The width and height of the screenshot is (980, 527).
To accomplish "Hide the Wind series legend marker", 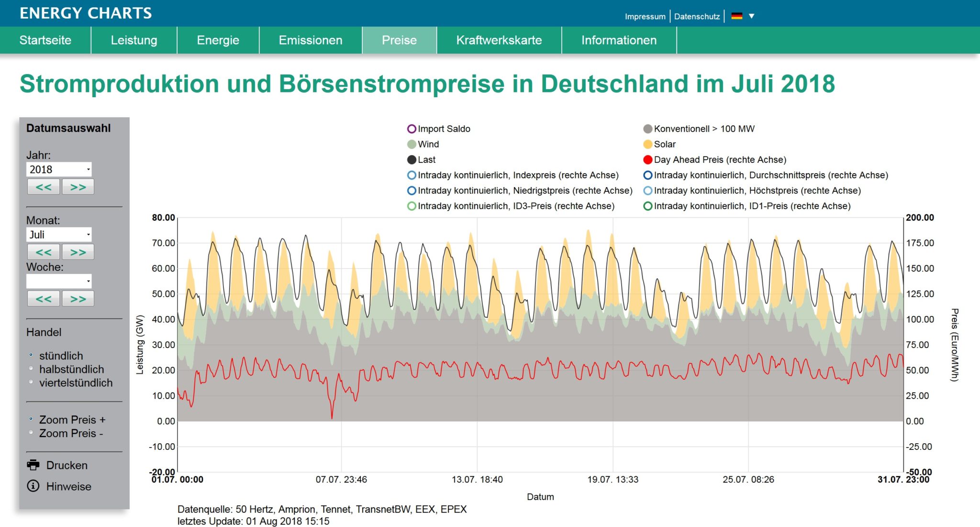I will click(411, 144).
